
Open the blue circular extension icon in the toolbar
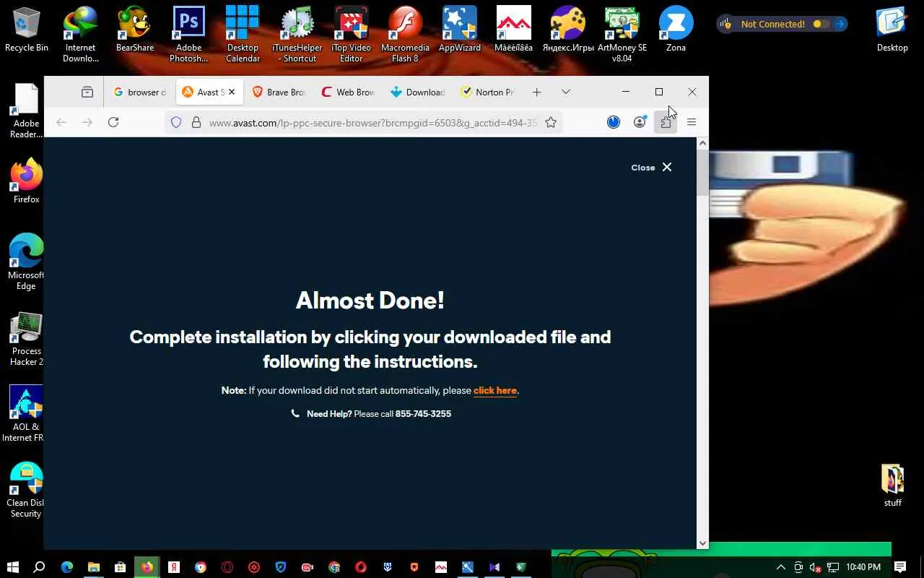click(x=614, y=123)
